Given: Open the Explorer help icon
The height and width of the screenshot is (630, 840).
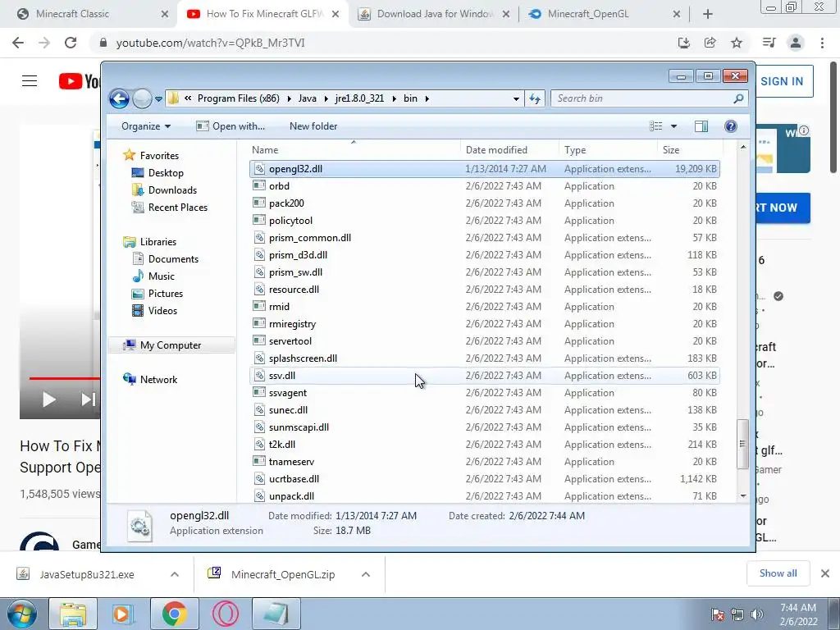Looking at the screenshot, I should (730, 126).
